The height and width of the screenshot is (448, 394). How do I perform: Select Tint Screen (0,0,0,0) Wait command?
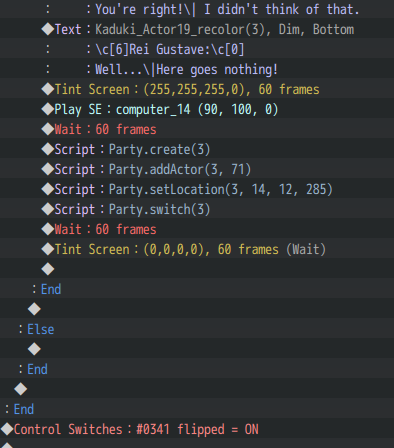click(x=197, y=249)
